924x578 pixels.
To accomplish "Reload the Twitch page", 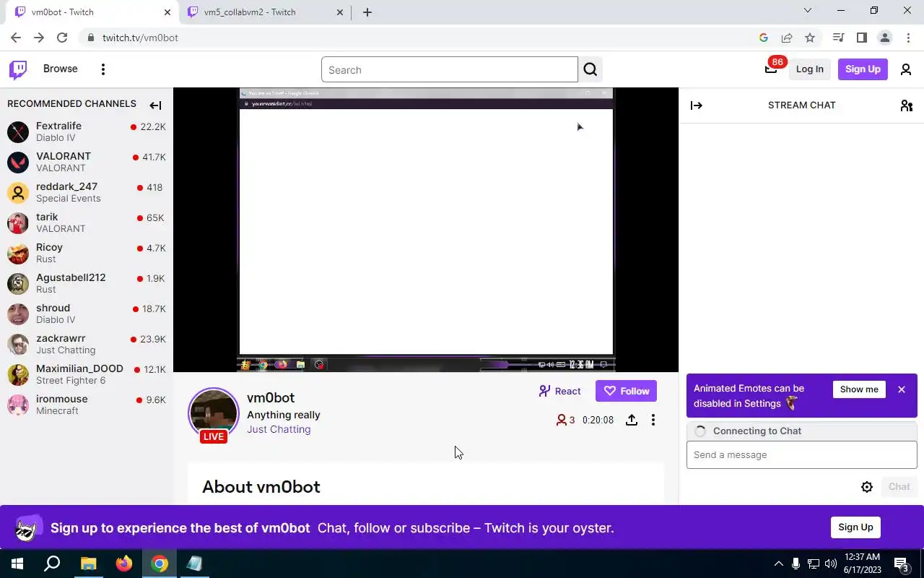I will point(62,38).
